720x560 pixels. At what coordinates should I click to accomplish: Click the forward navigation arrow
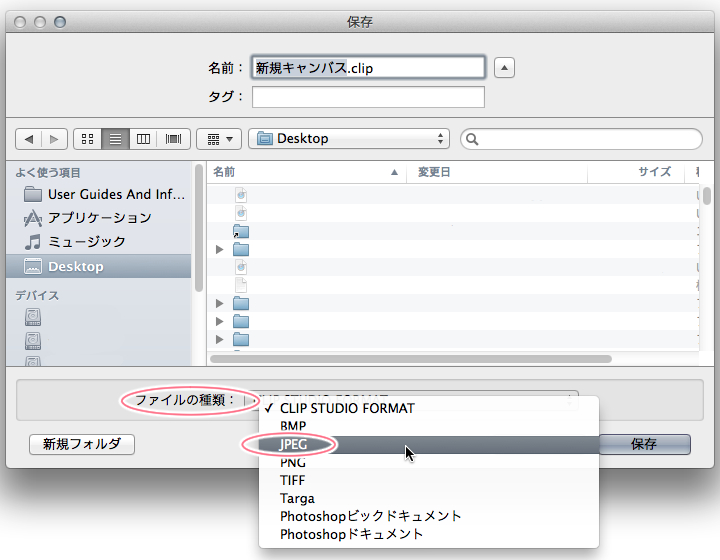(x=54, y=139)
